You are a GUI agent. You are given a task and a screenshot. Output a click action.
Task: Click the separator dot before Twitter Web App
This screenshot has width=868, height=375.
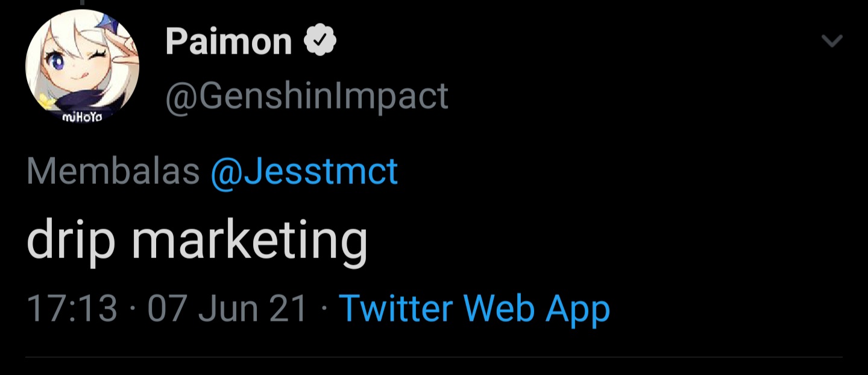[323, 307]
